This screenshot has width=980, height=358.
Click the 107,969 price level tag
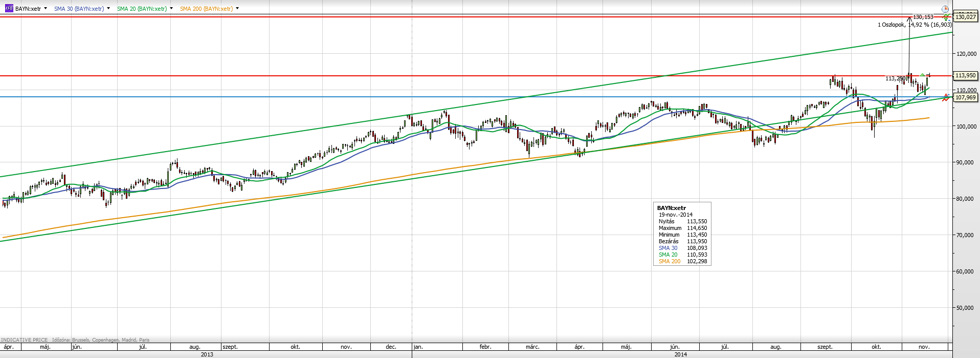(965, 97)
